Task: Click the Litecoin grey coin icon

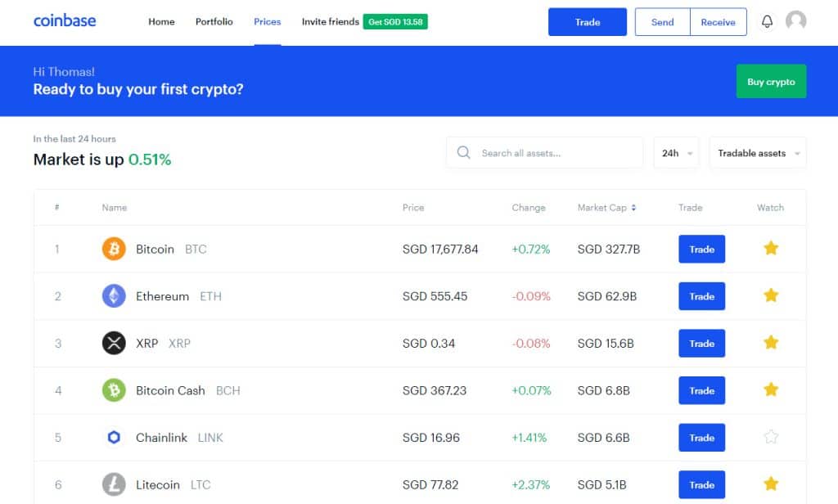Action: (114, 484)
